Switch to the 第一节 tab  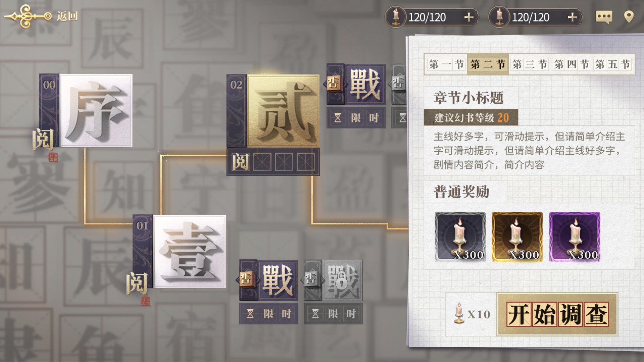446,64
